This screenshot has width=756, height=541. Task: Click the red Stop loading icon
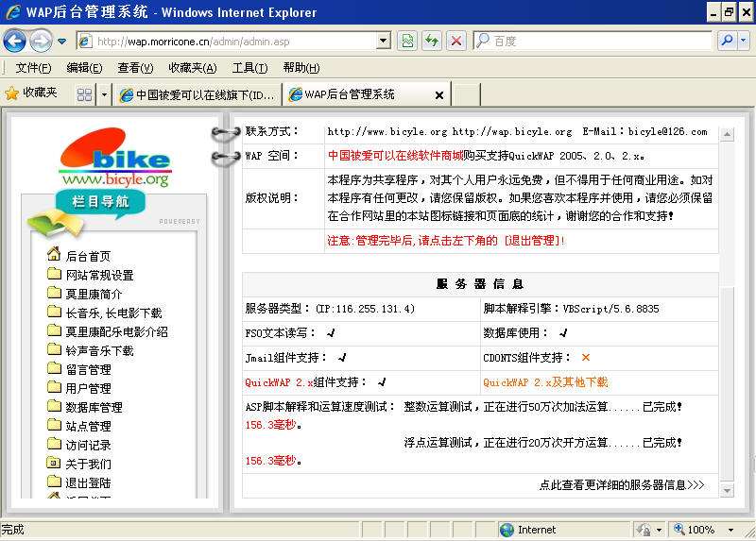[x=456, y=41]
